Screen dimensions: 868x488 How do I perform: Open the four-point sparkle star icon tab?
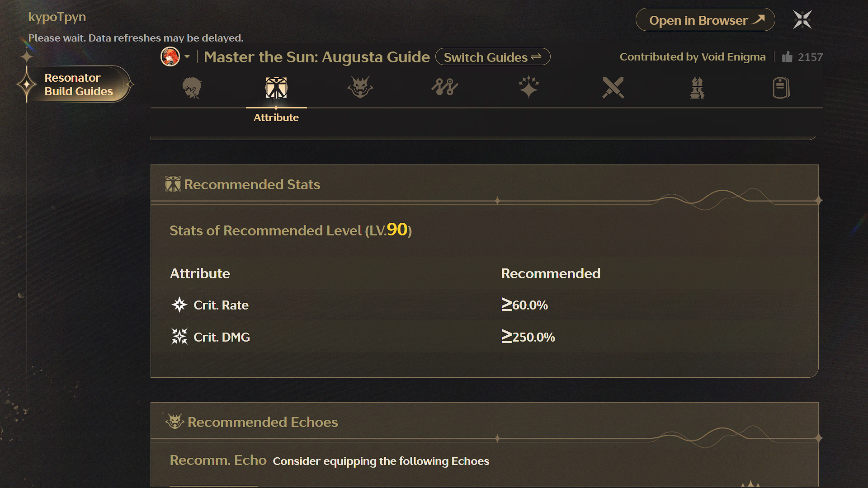(x=528, y=88)
